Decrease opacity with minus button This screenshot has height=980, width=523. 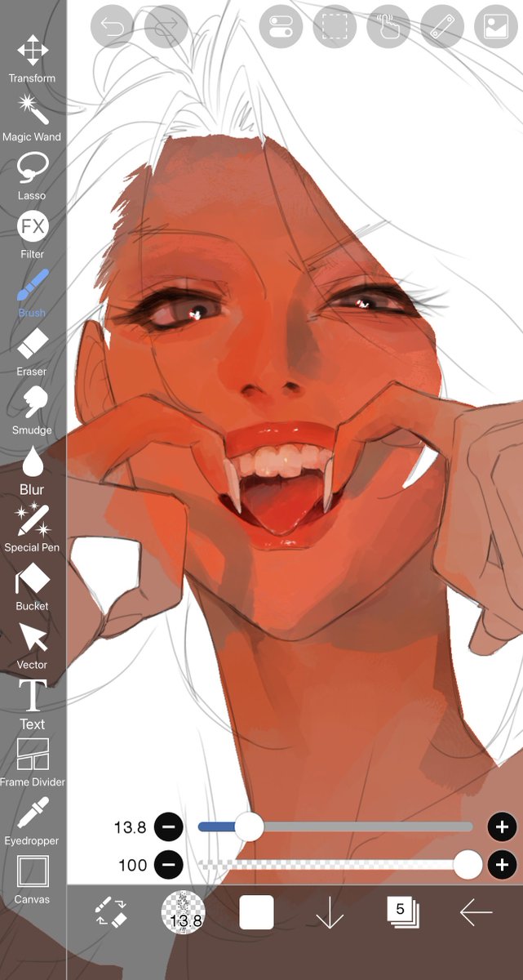click(x=169, y=864)
